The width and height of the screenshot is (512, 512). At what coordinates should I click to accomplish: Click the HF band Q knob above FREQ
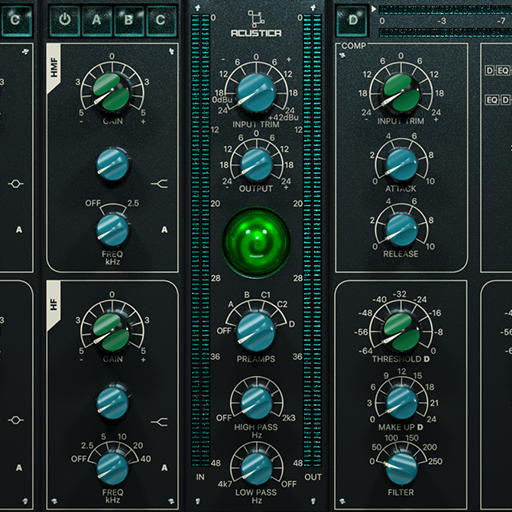[x=112, y=403]
